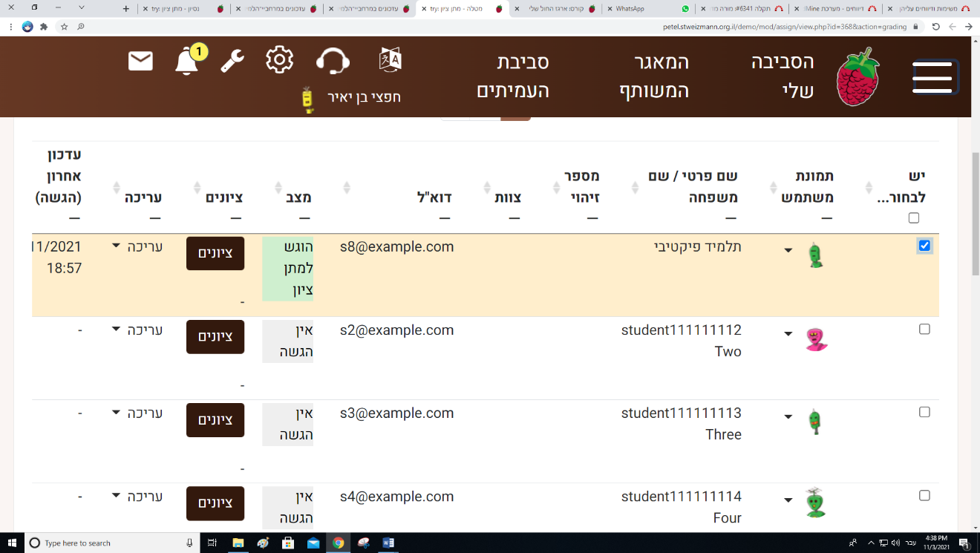Click ציונים button for s2@example.com
This screenshot has height=553, width=980.
[215, 337]
